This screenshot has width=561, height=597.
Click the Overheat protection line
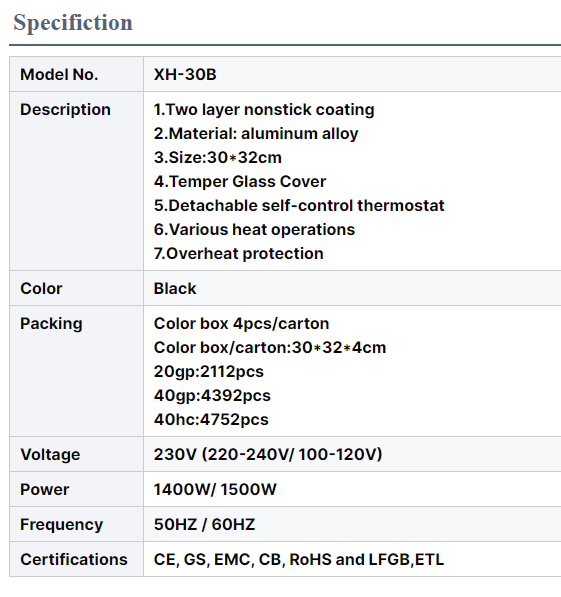pyautogui.click(x=239, y=254)
